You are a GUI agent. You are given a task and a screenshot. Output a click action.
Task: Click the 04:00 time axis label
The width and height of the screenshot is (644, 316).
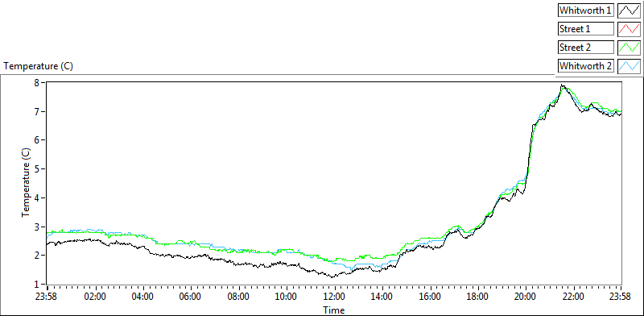(143, 297)
